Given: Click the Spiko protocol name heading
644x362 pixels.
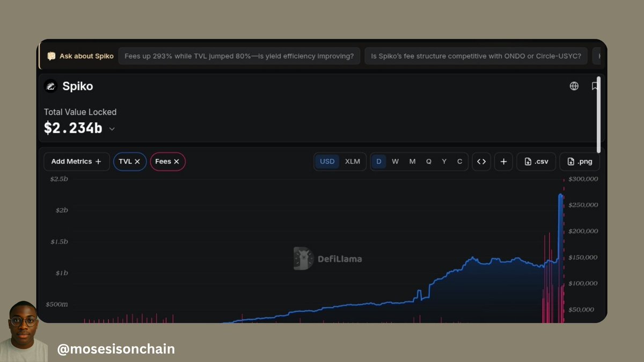Looking at the screenshot, I should [78, 86].
